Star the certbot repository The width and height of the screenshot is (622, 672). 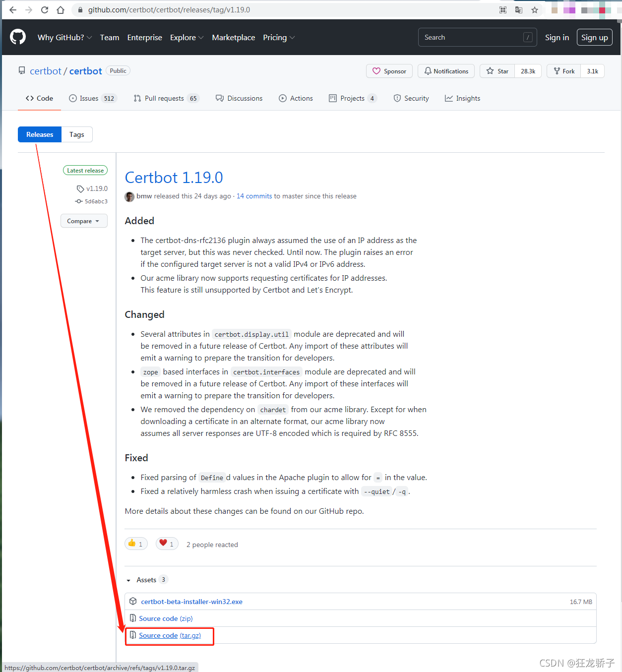497,71
